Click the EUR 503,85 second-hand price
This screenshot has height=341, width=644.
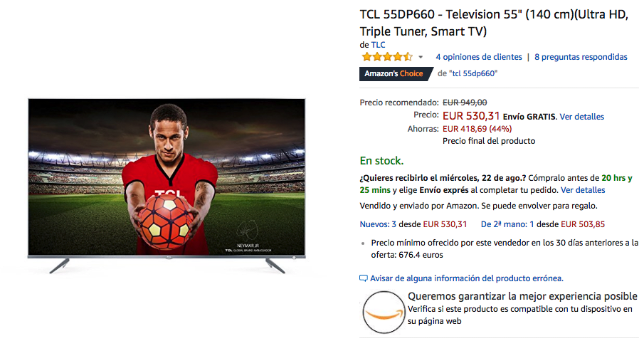tap(583, 224)
